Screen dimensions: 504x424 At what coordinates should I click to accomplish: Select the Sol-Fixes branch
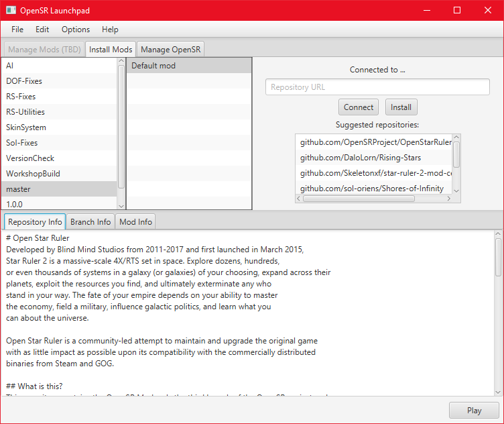tap(59, 143)
